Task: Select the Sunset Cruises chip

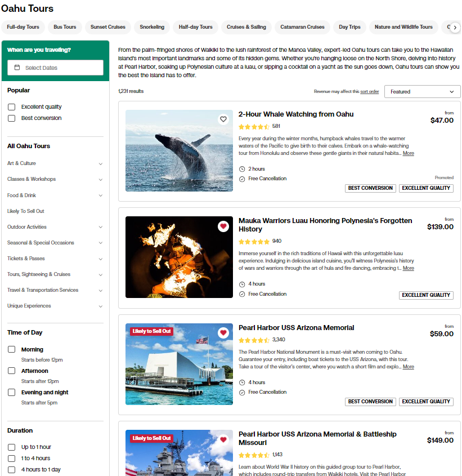Action: coord(107,27)
